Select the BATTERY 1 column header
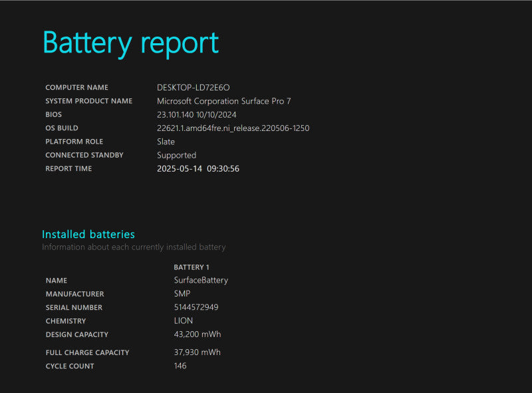The height and width of the screenshot is (393, 532). (x=192, y=267)
